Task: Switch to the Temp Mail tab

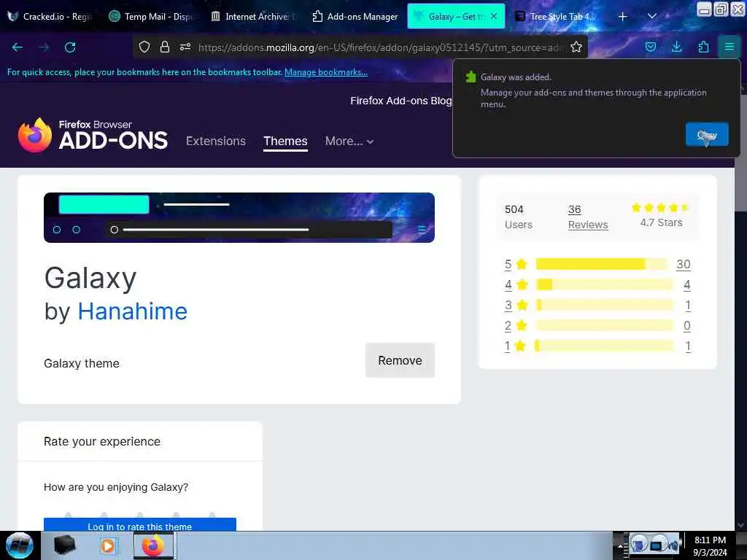Action: click(x=150, y=17)
